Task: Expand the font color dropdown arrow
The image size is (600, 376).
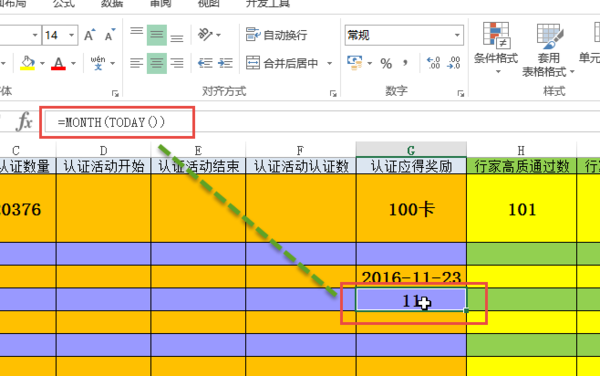Action: (73, 63)
